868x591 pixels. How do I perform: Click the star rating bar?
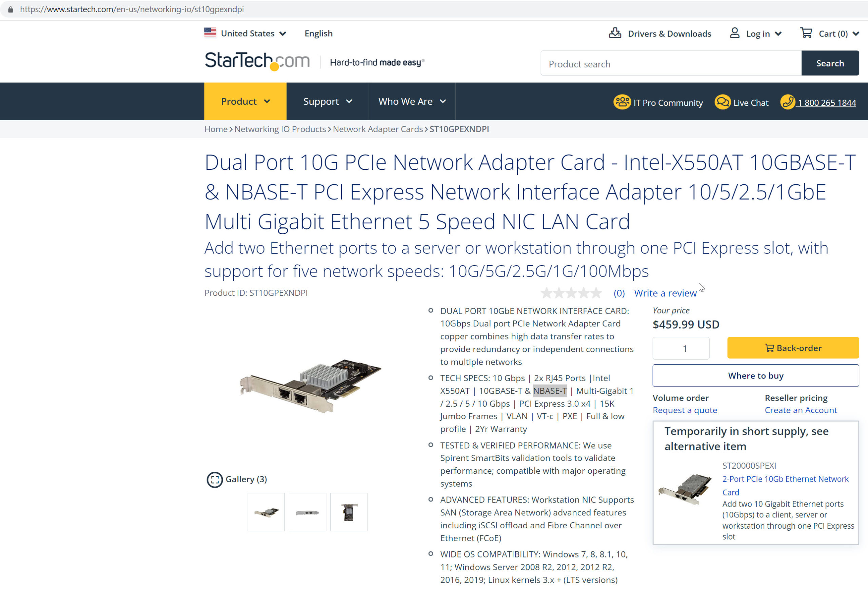(x=571, y=293)
